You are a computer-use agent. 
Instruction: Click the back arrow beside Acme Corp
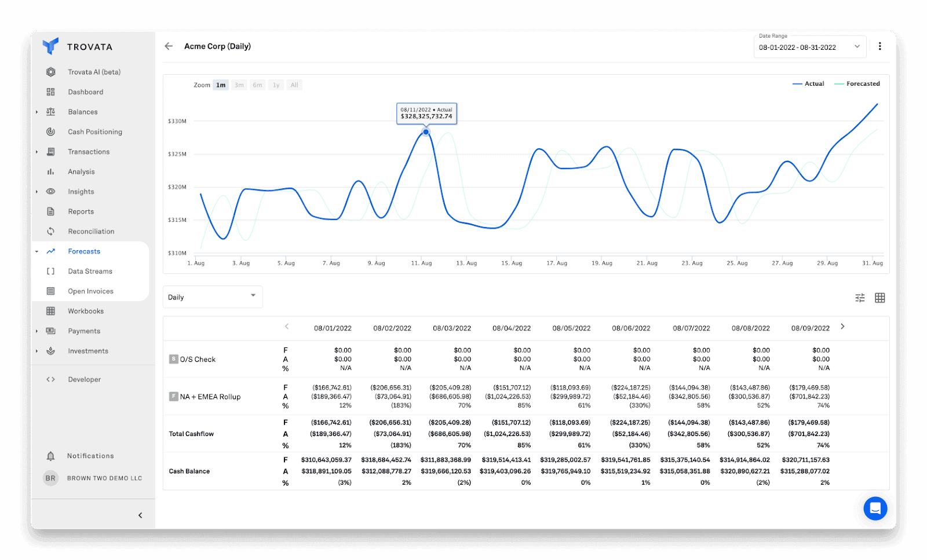(x=169, y=46)
